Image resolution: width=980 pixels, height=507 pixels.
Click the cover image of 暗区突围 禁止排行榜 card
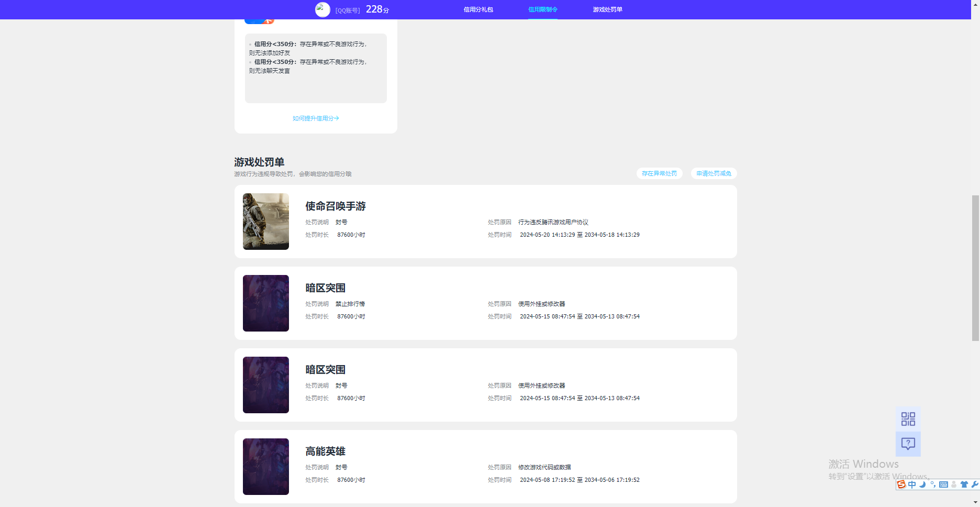tap(266, 303)
